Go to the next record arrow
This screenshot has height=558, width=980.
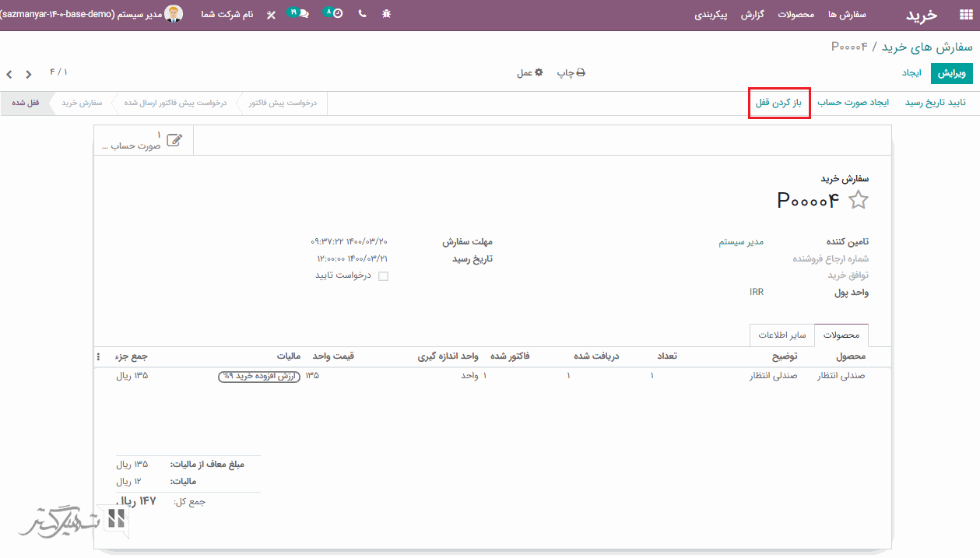tap(9, 74)
